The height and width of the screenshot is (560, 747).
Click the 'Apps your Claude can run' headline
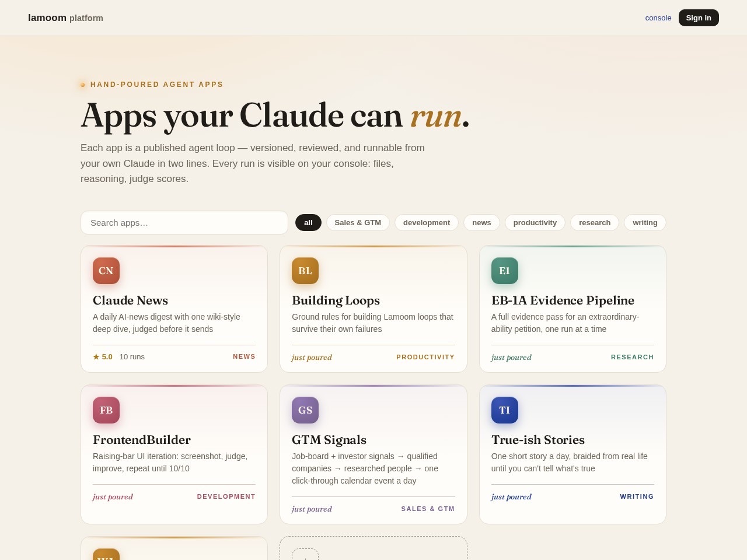pos(275,115)
